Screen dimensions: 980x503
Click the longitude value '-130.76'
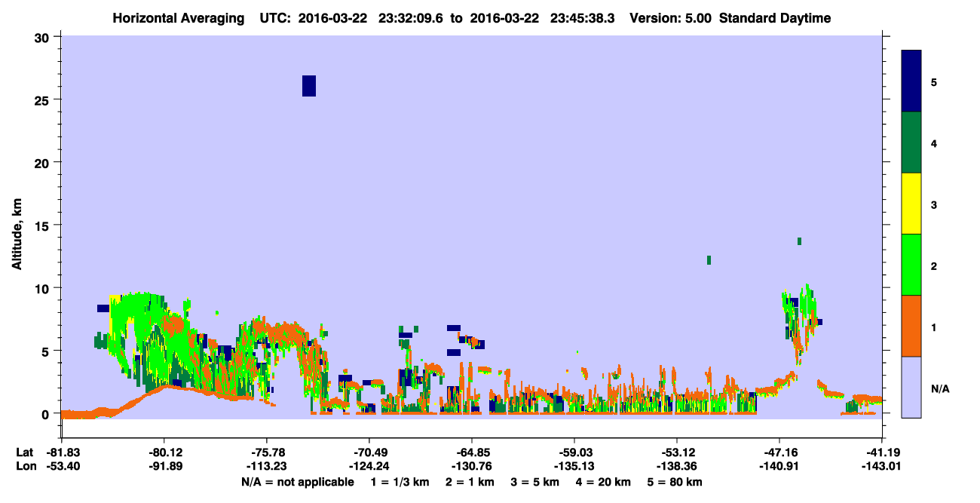471,466
